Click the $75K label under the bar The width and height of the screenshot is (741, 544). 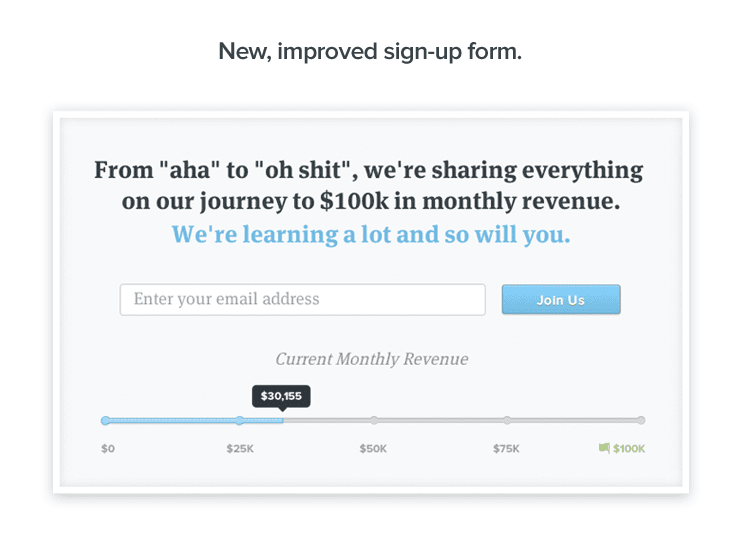(506, 449)
